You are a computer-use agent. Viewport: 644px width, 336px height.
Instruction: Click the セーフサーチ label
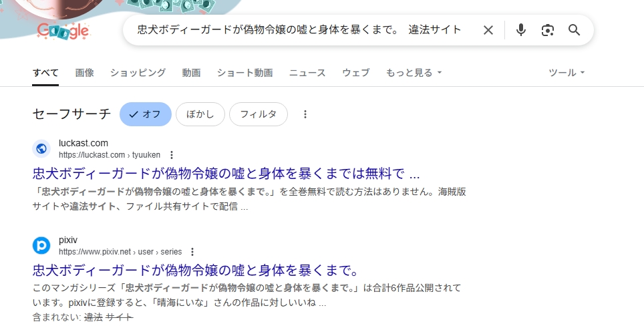click(x=71, y=114)
